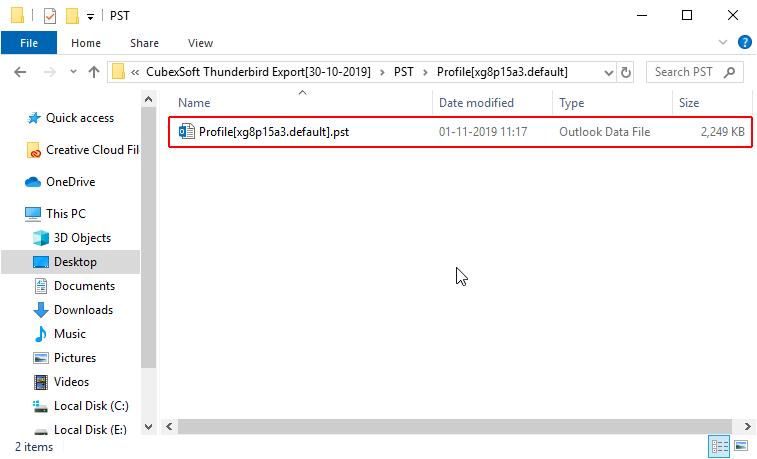Click the Refresh icon beside address bar
The width and height of the screenshot is (757, 459).
(x=626, y=72)
